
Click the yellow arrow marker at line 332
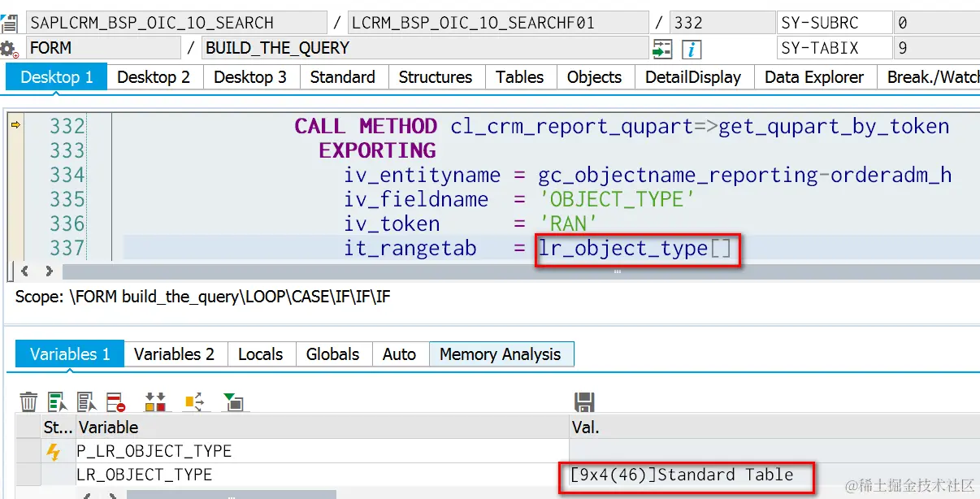click(15, 125)
